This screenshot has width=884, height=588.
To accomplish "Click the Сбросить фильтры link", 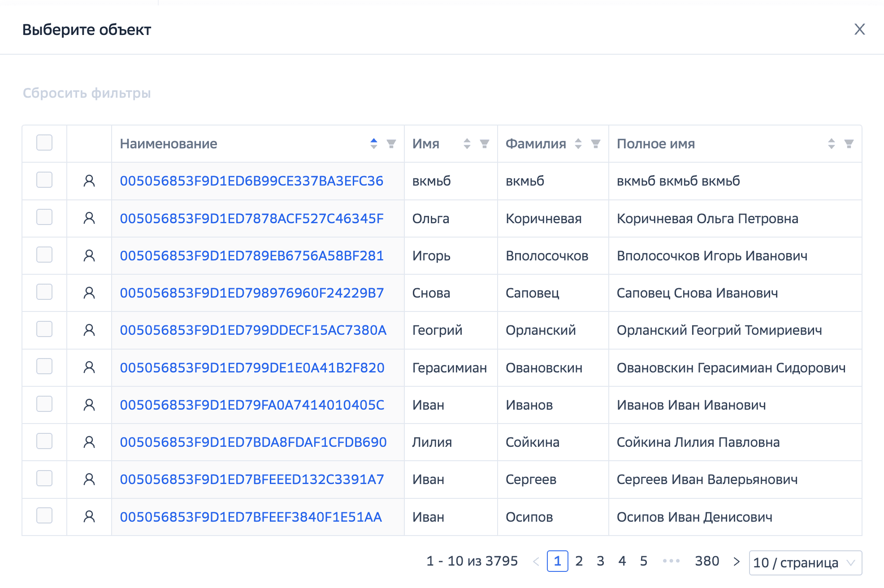I will (87, 93).
